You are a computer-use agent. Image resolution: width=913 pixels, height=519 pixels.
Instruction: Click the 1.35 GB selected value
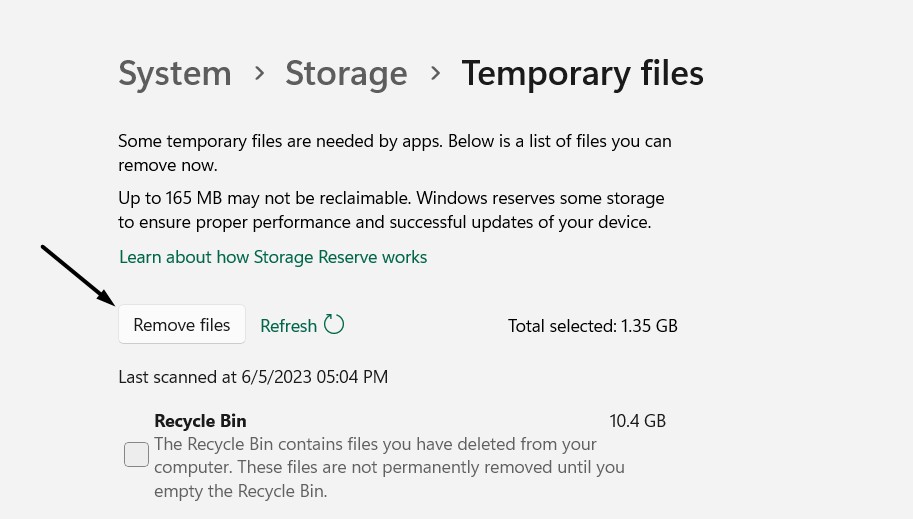click(649, 326)
